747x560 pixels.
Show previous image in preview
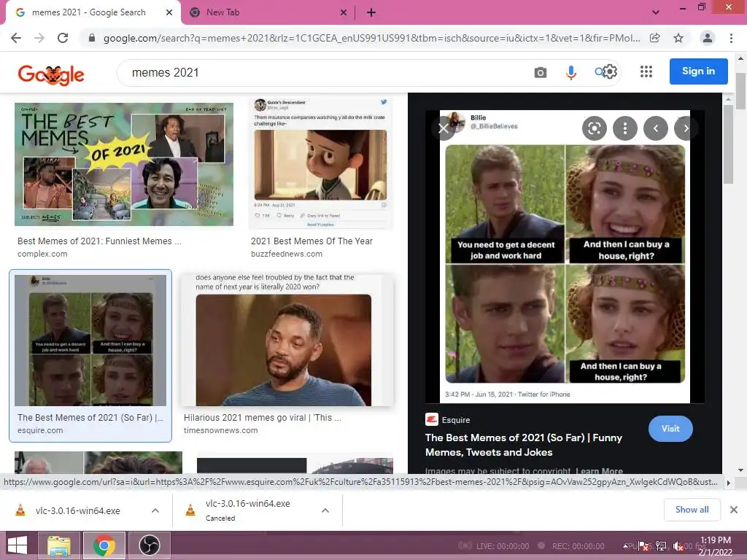(x=656, y=128)
